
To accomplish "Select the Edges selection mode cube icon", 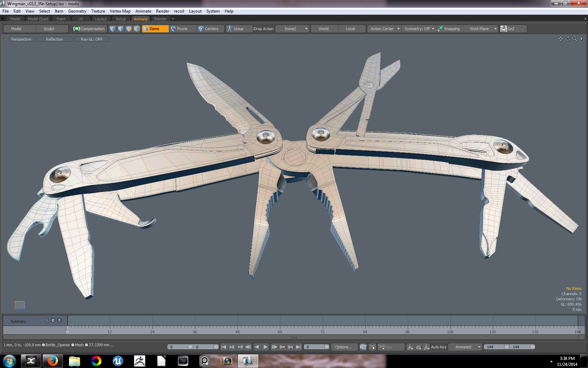I will tap(120, 29).
